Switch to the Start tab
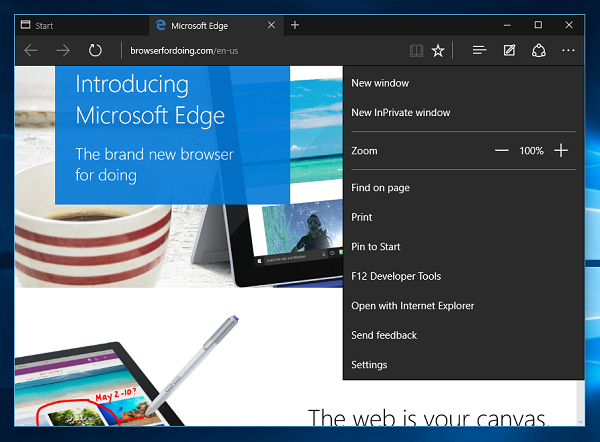This screenshot has height=442, width=600. 82,26
